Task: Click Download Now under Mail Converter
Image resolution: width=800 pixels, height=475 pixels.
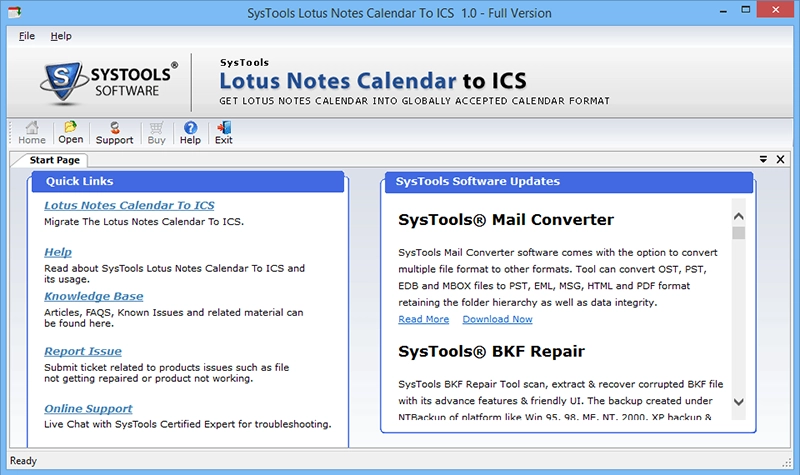Action: click(497, 319)
